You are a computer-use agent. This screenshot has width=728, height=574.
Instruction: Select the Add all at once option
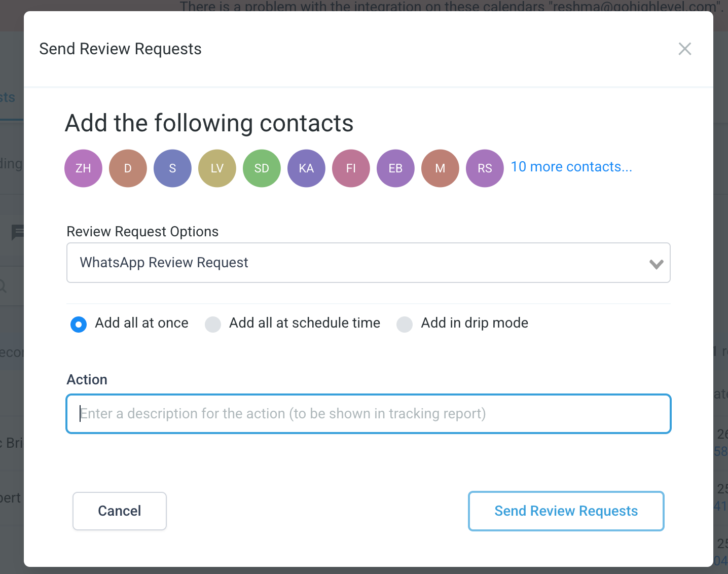click(79, 324)
